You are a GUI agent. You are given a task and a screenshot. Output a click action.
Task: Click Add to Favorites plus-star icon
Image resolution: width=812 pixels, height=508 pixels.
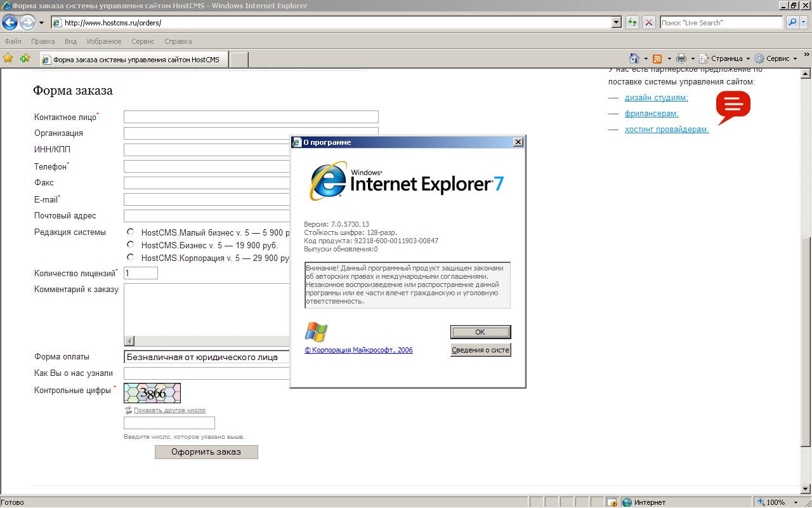(x=25, y=58)
